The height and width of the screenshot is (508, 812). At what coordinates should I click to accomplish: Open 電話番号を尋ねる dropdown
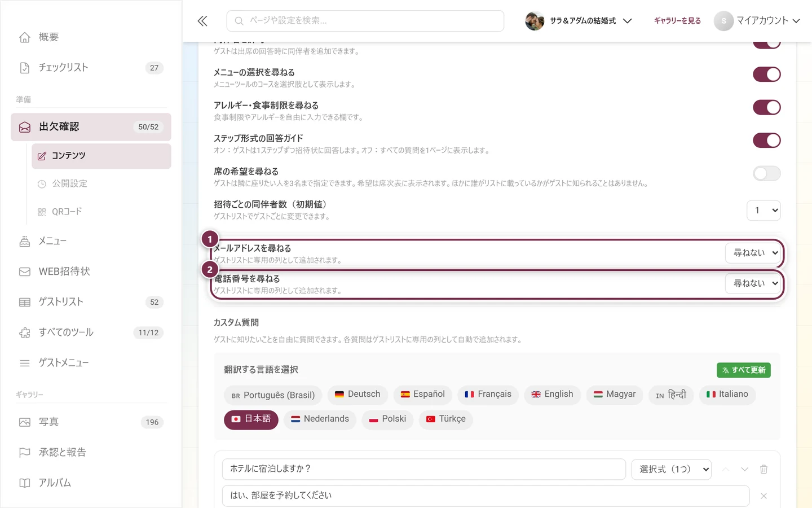[x=753, y=283]
